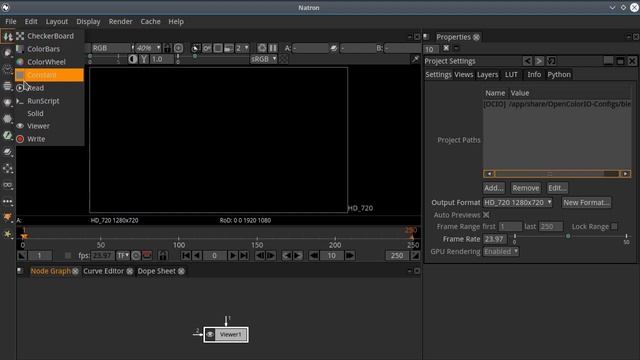The height and width of the screenshot is (360, 640).
Task: Switch to the Python settings tab
Action: pyautogui.click(x=559, y=75)
